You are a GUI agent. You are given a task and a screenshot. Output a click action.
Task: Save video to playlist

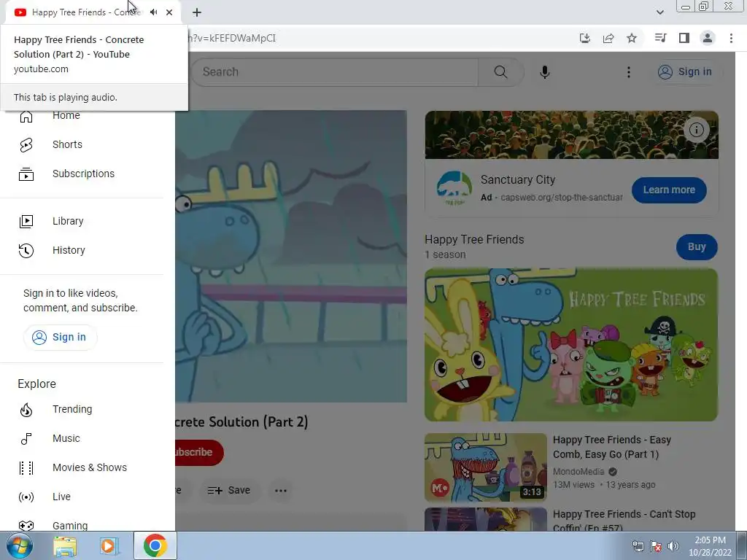tap(229, 491)
